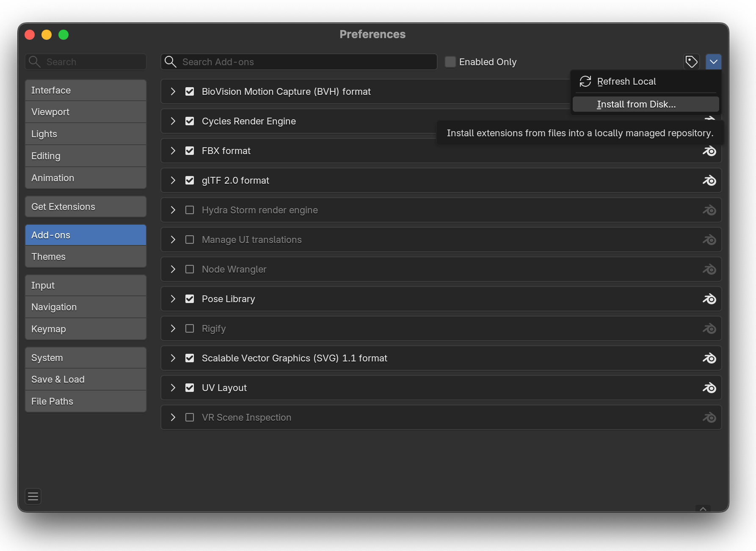Click Blender logo icon on Hydra Storm row

(709, 210)
